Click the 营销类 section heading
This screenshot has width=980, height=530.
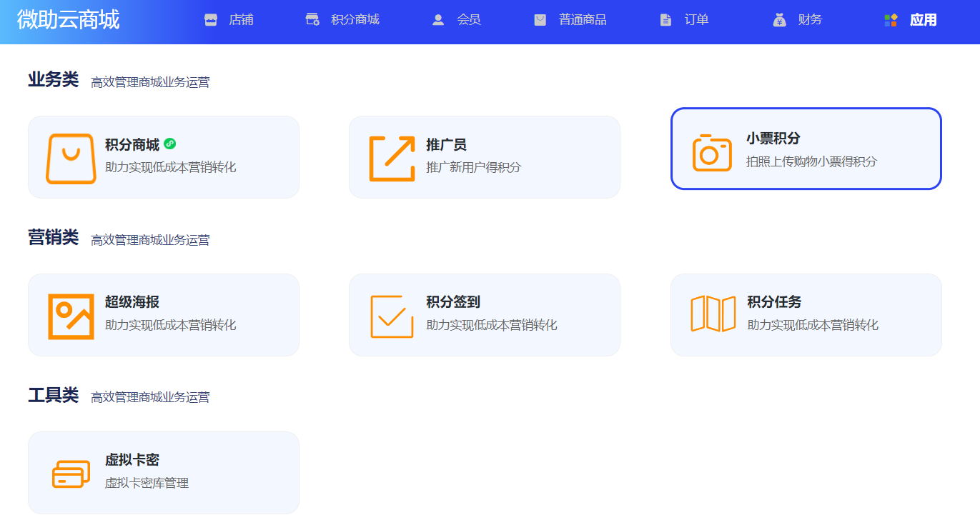(x=54, y=237)
